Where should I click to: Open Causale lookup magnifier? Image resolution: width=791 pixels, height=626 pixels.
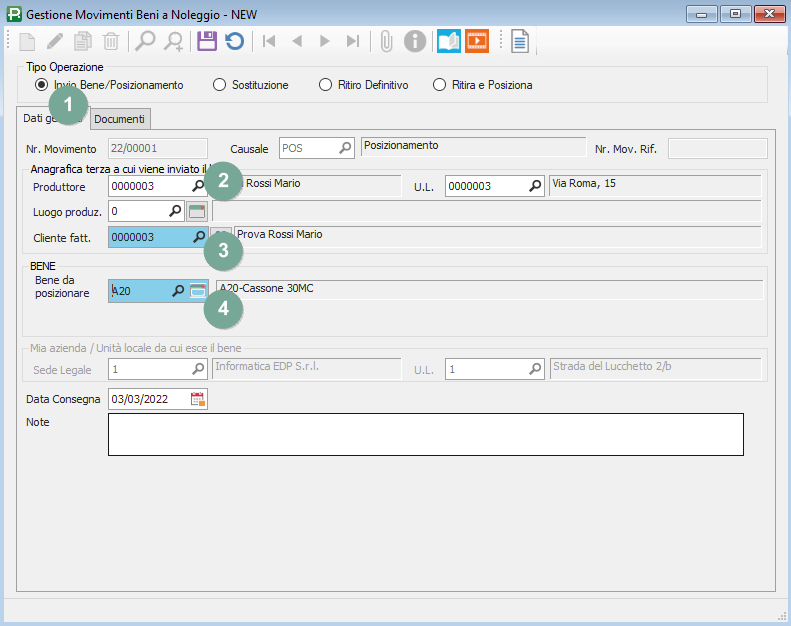(x=345, y=148)
